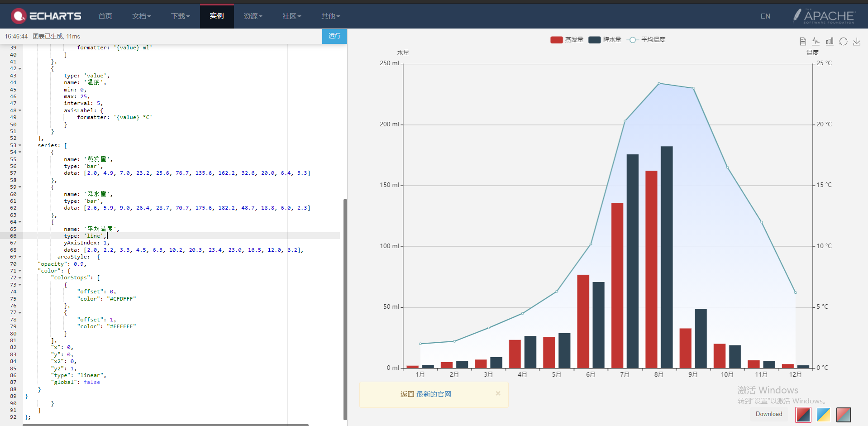Select 首页 in the navigation bar

tap(105, 16)
